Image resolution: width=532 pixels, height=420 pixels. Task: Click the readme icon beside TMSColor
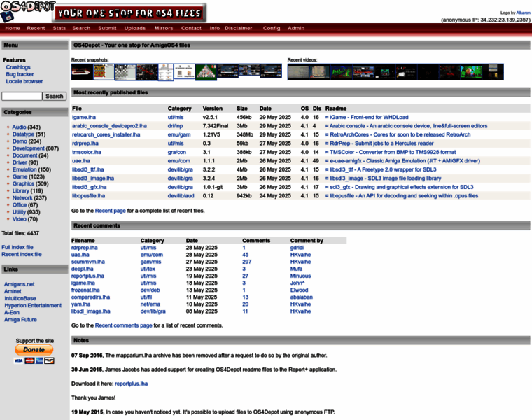(327, 153)
